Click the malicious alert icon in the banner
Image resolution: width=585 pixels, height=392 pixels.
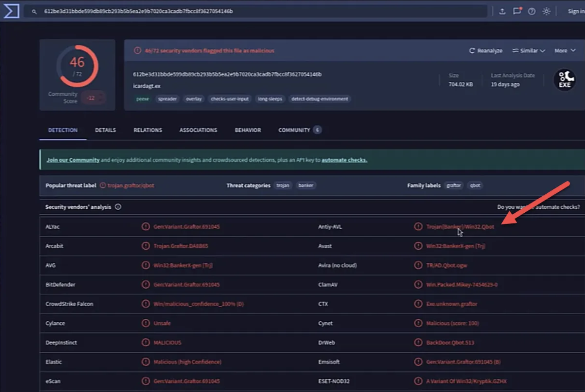[x=138, y=51]
